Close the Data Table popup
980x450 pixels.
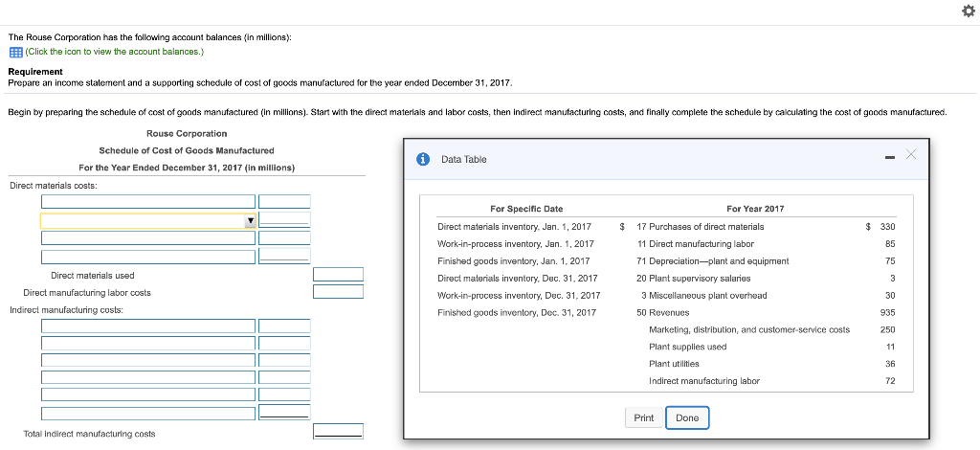tap(910, 155)
